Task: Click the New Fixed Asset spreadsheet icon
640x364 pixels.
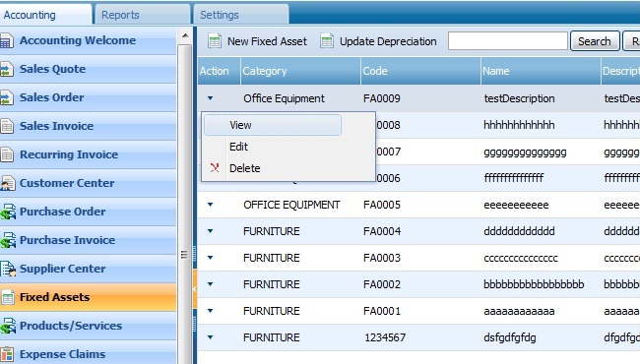Action: tap(215, 40)
